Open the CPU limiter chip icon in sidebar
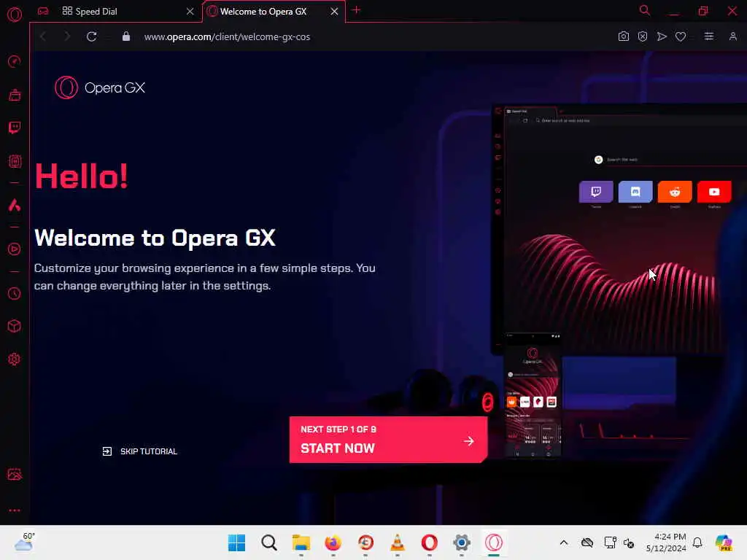This screenshot has height=560, width=747. tap(15, 161)
